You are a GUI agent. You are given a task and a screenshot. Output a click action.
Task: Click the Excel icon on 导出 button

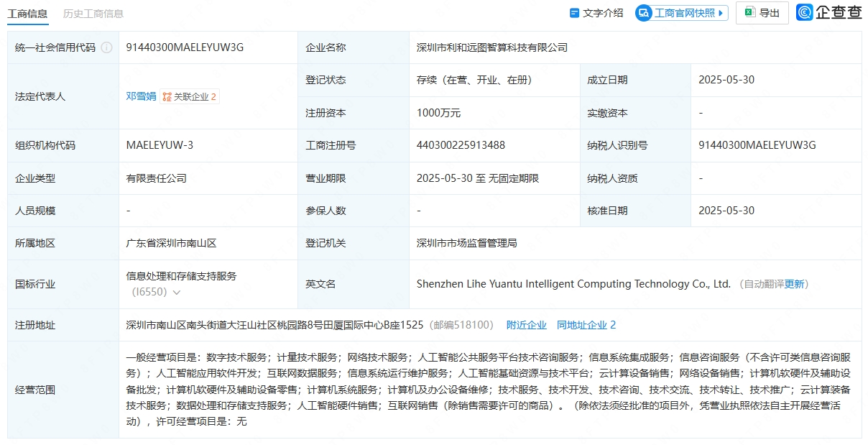pos(749,13)
